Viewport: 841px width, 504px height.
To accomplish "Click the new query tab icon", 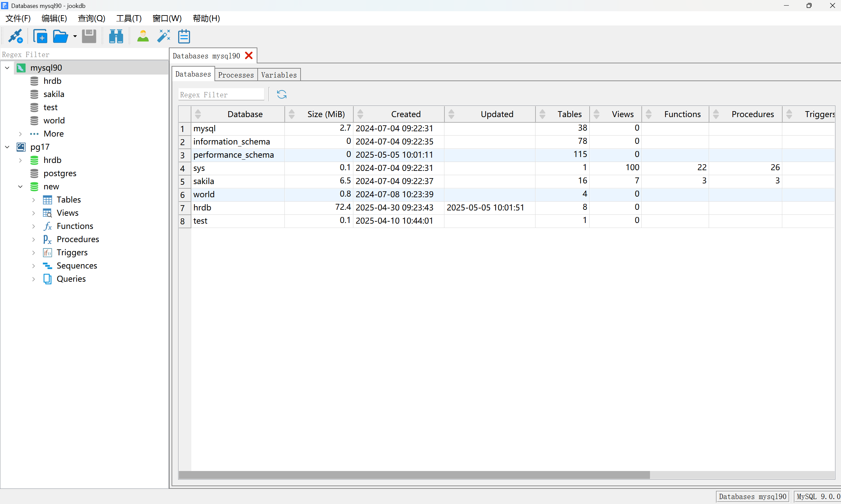I will pos(40,36).
